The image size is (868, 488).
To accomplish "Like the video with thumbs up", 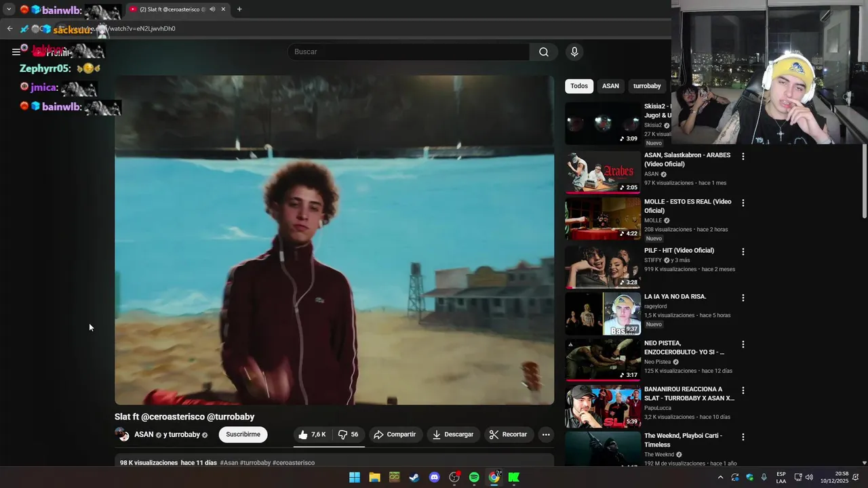I will coord(313,434).
